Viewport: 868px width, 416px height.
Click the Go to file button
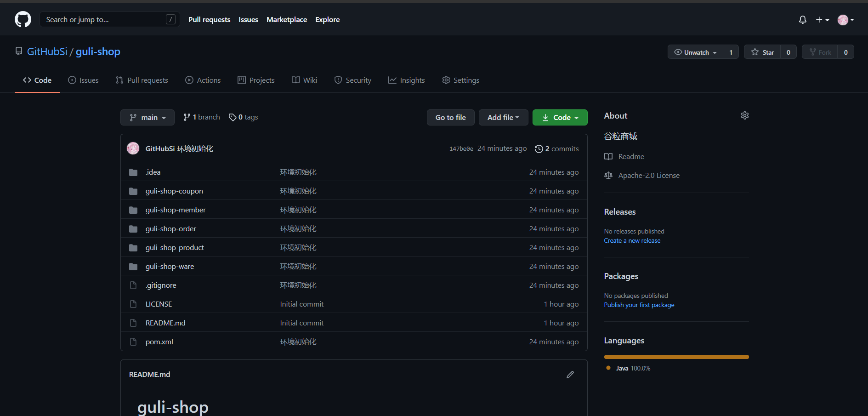pyautogui.click(x=451, y=117)
